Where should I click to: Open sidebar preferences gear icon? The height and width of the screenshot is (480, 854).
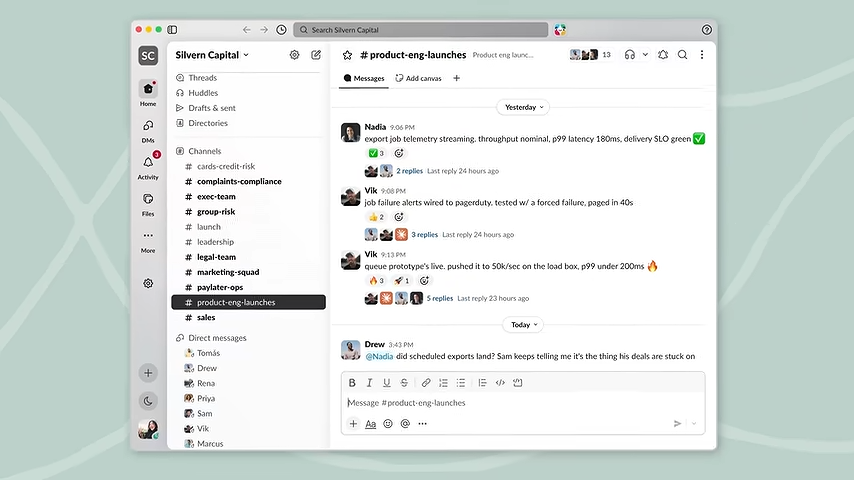295,55
